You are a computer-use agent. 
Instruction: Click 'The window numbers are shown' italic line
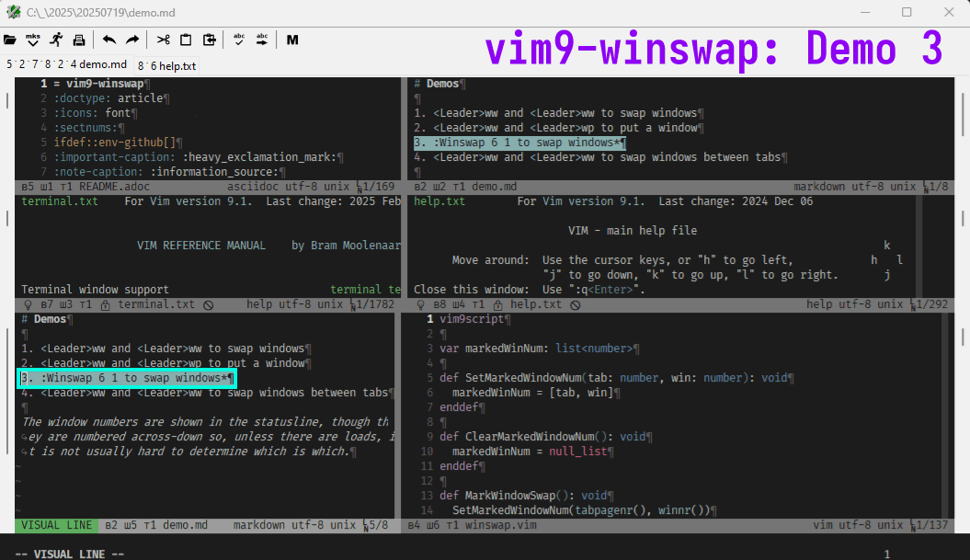(205, 422)
